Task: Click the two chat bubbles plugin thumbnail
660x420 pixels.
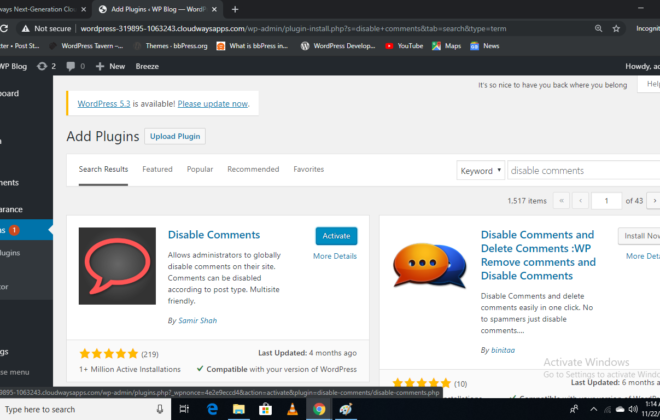Action: [x=430, y=266]
